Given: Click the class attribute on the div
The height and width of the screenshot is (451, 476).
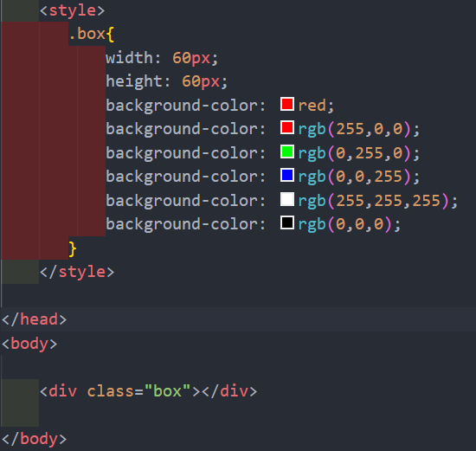Looking at the screenshot, I should pyautogui.click(x=110, y=391).
